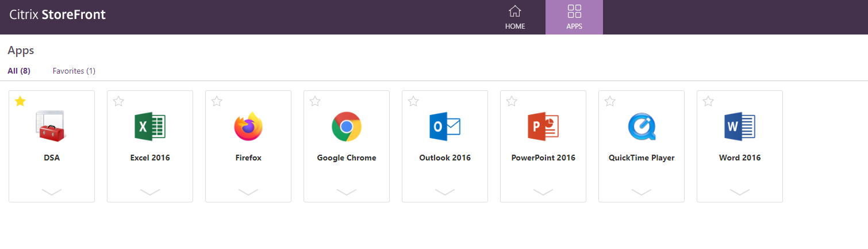Expand details chevron under Excel 2016
Screen dimensions: 868x249
pos(150,192)
